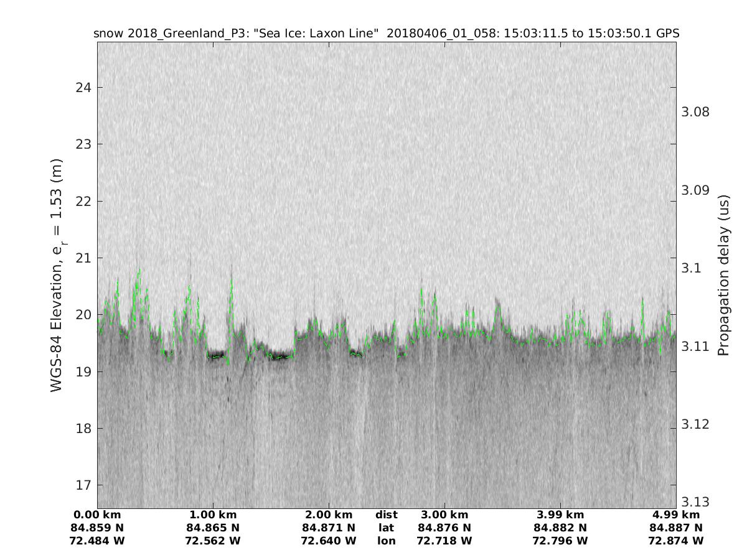Click the 72.718 W longitude label
Viewport: 747px width, 560px height.
(x=444, y=541)
